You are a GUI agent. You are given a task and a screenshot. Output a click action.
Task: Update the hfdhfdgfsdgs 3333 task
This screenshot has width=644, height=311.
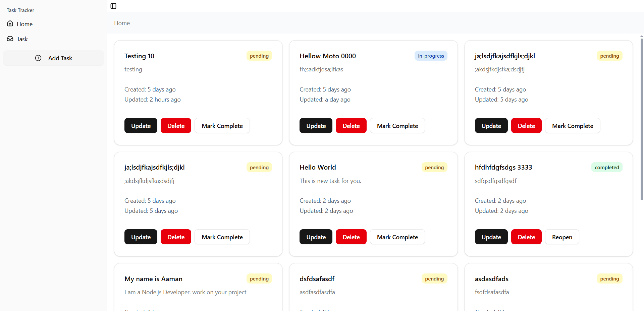491,237
